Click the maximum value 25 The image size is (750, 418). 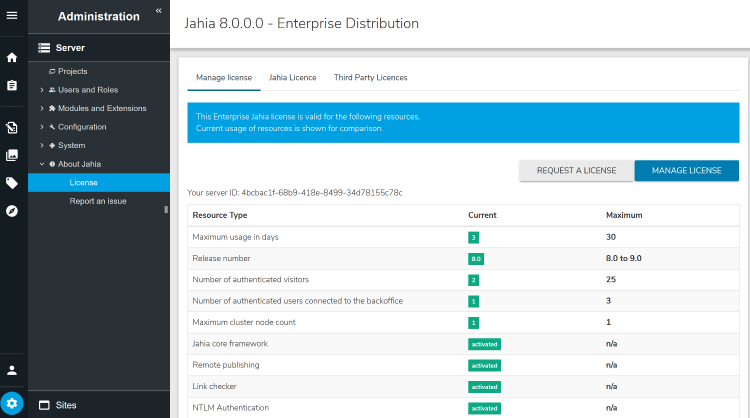pyautogui.click(x=611, y=279)
